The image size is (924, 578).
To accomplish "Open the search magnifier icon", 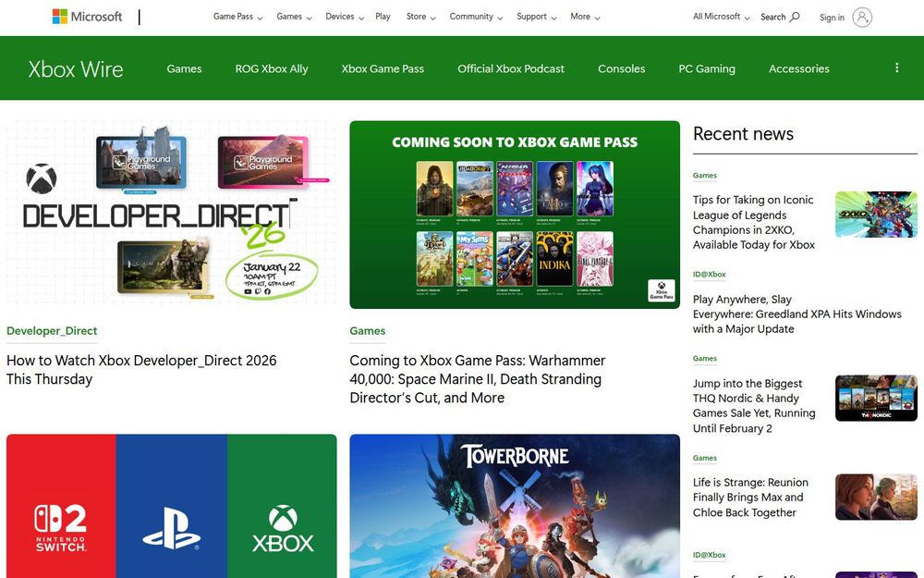I will point(795,17).
